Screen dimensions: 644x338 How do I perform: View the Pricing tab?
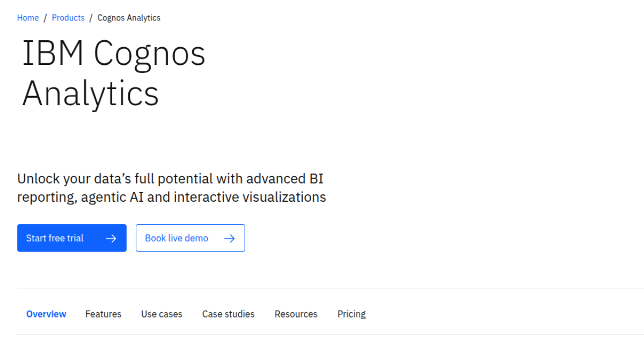click(352, 314)
